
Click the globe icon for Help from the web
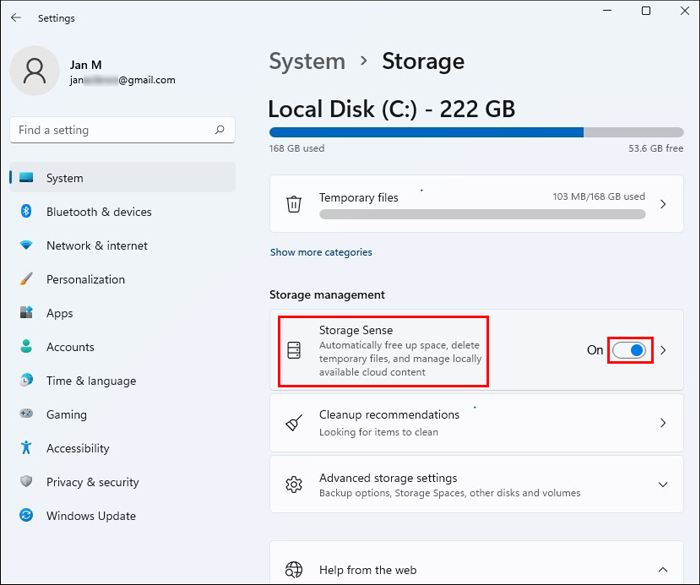pos(294,569)
